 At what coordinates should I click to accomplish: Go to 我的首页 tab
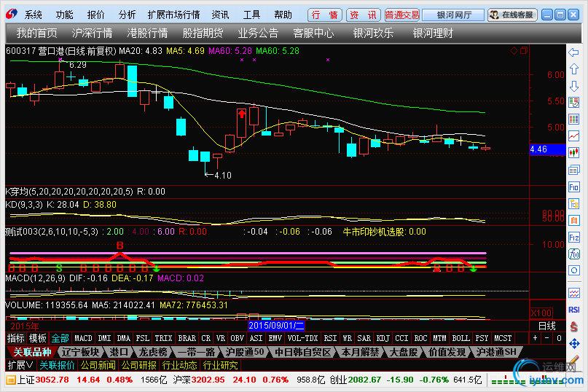click(x=36, y=33)
